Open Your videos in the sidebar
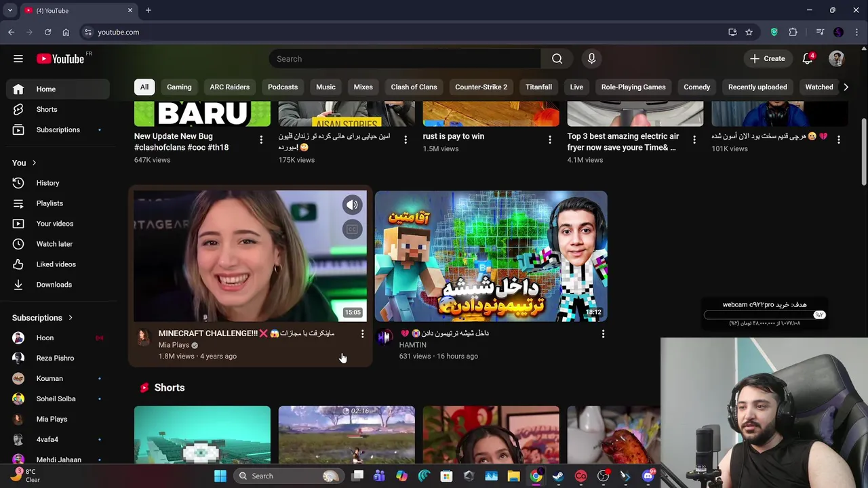868x488 pixels. click(x=54, y=224)
